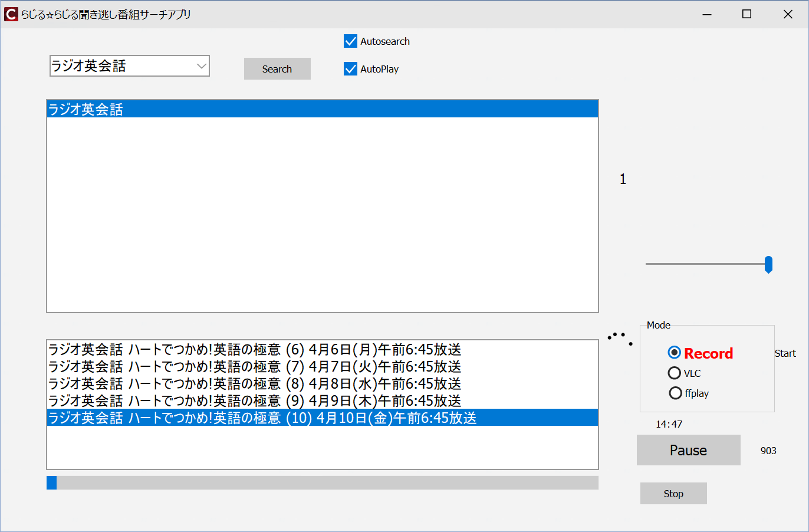Image resolution: width=809 pixels, height=532 pixels.
Task: Select ラジオ英会話 in the upper results list
Action: pos(322,109)
